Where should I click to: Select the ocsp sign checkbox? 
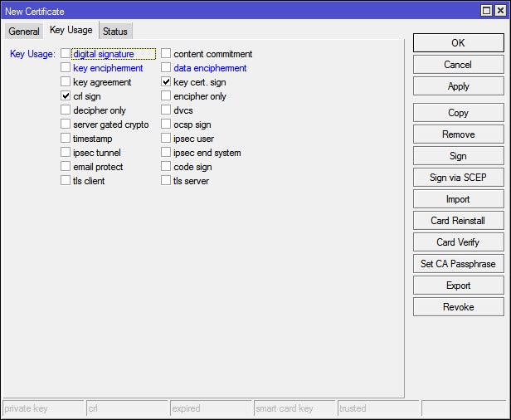(166, 125)
